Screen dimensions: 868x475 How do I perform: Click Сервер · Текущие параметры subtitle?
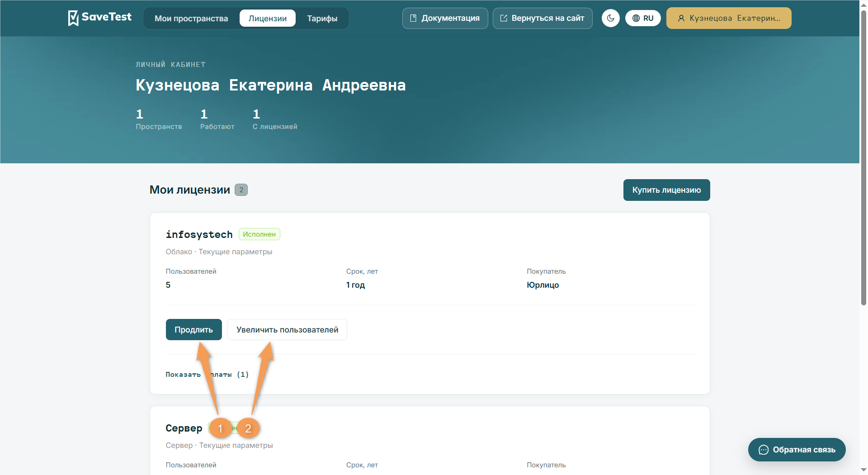coord(219,445)
